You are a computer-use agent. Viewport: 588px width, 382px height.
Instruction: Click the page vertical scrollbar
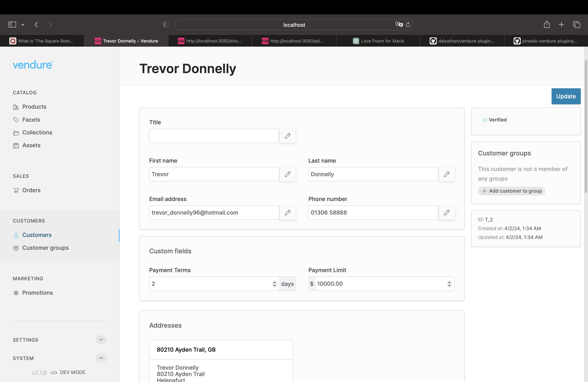pos(586,126)
